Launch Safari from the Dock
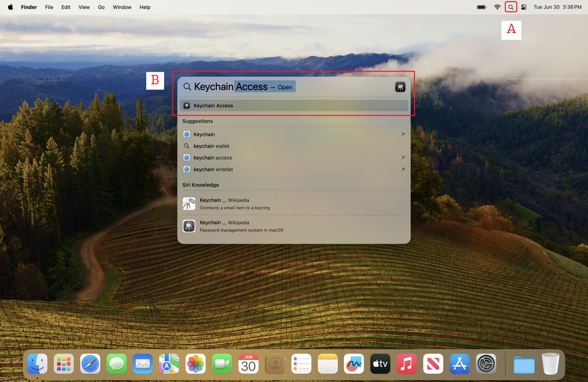This screenshot has height=382, width=588. (90, 364)
